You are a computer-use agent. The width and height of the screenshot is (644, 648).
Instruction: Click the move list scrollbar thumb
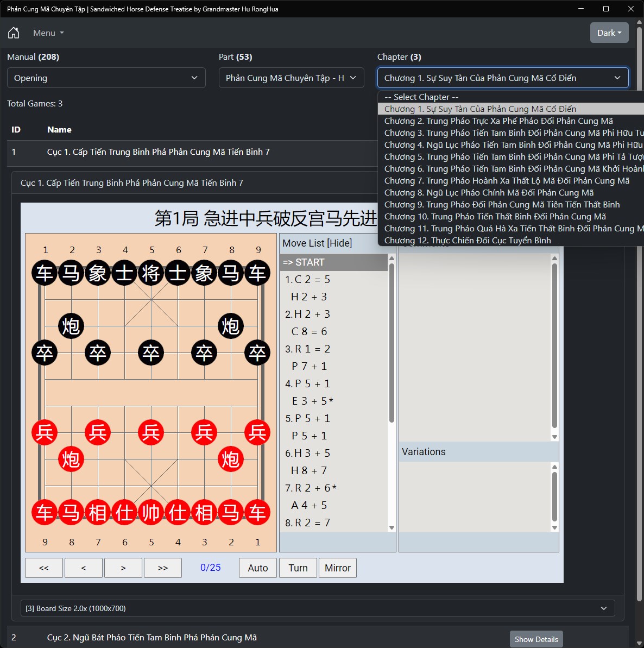[392, 343]
